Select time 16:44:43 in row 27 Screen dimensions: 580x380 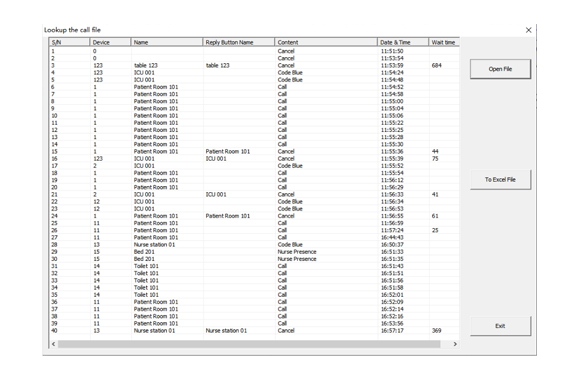click(x=392, y=238)
